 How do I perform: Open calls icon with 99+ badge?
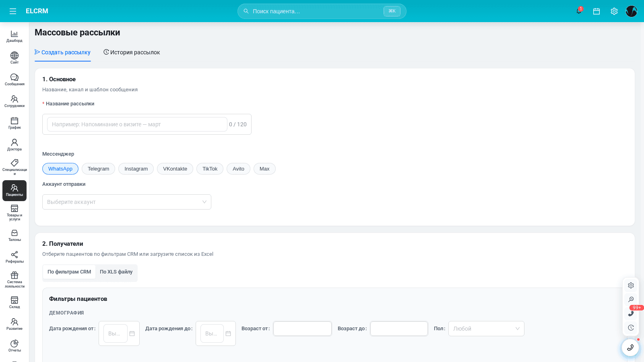tap(631, 314)
